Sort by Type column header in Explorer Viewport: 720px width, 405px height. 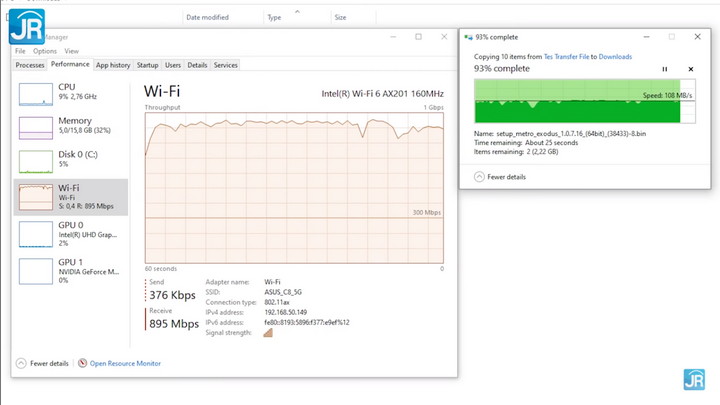click(274, 17)
